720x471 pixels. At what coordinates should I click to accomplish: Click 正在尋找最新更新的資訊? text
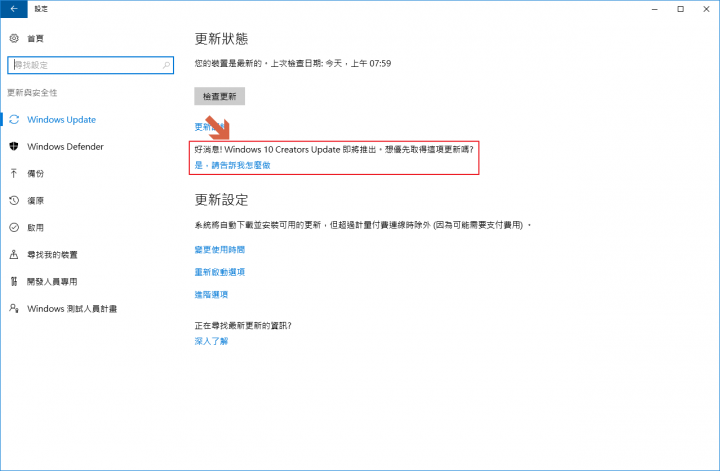[x=243, y=325]
